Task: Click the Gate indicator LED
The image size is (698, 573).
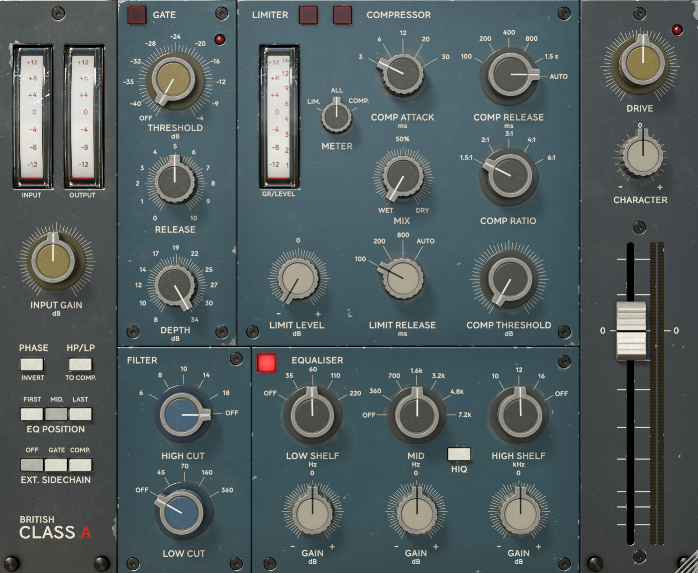Action: click(x=219, y=39)
